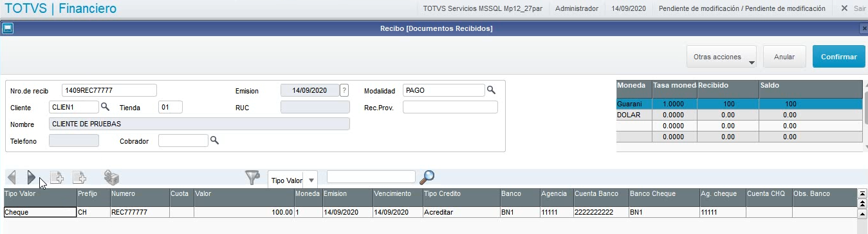Click the 1.0000 rate cell for Guarani
The width and height of the screenshot is (868, 234).
(674, 104)
